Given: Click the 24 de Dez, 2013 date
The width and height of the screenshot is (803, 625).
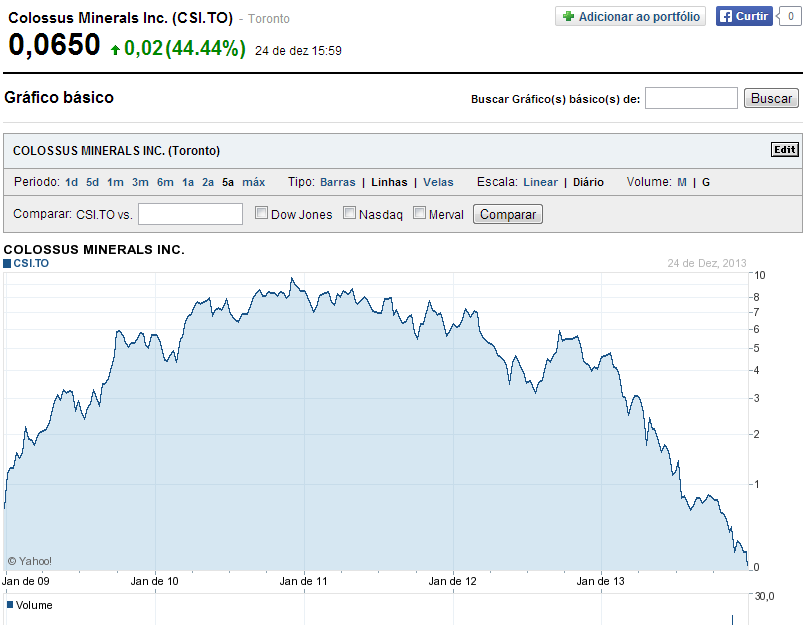Looking at the screenshot, I should [707, 263].
